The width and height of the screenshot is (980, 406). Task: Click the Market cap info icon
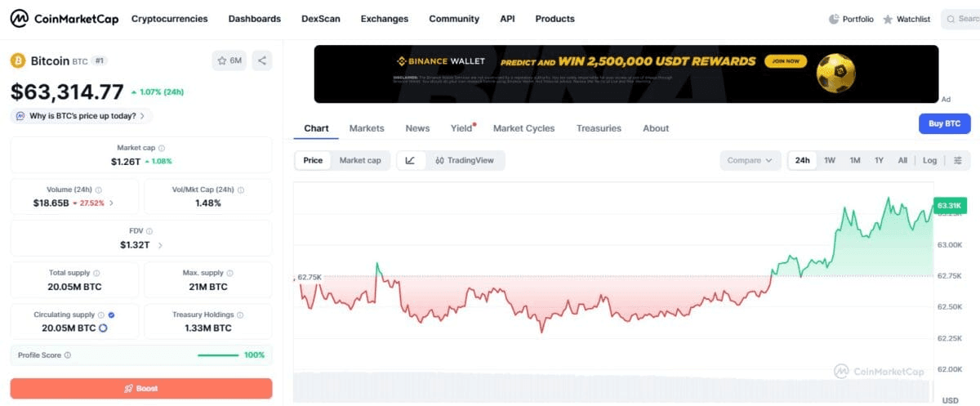(x=162, y=148)
